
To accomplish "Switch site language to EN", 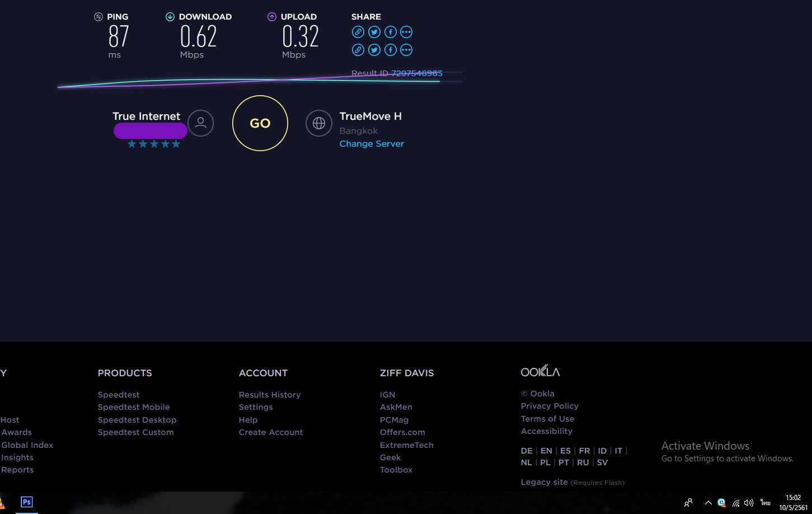I will tap(546, 451).
